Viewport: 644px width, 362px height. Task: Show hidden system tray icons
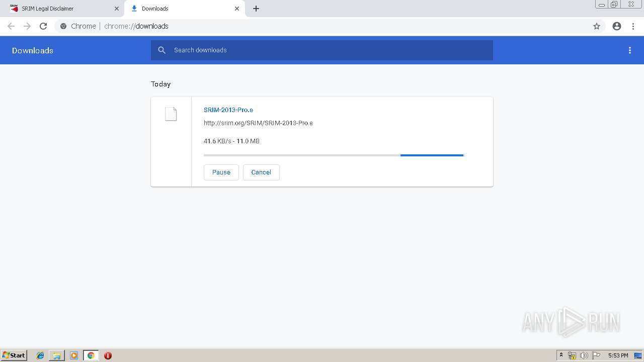tap(561, 355)
